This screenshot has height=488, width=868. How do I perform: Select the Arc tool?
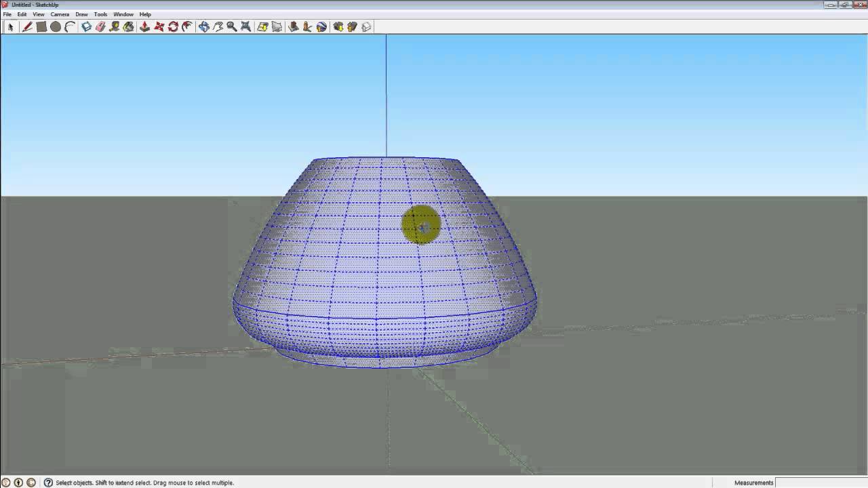tap(69, 26)
